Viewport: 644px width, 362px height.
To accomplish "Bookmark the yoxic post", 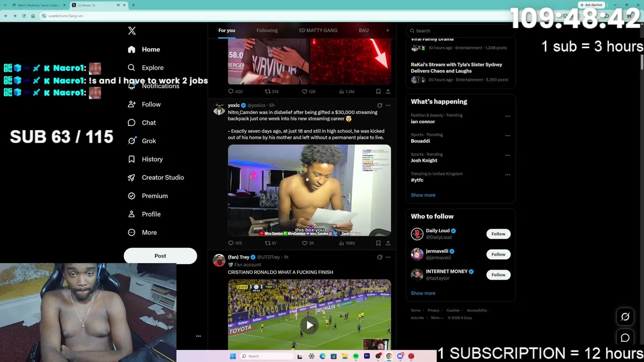I will tap(378, 243).
